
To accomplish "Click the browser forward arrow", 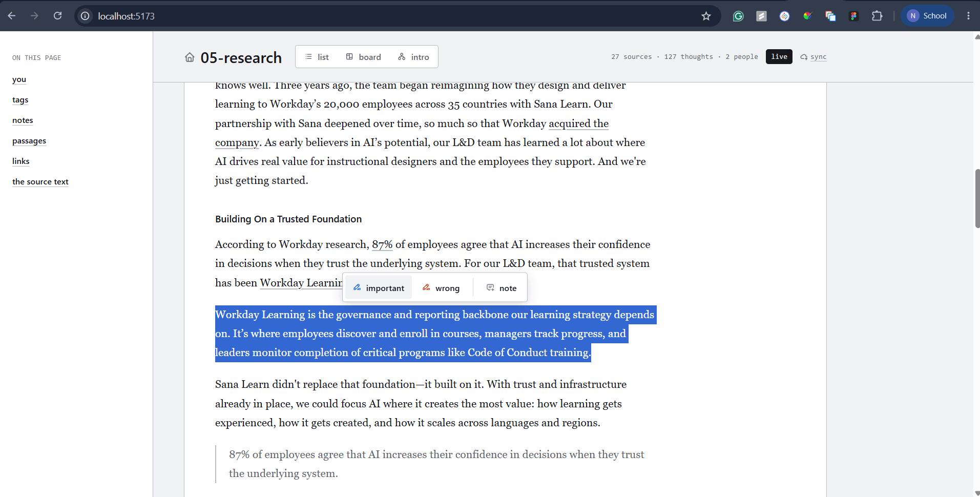I will 34,16.
